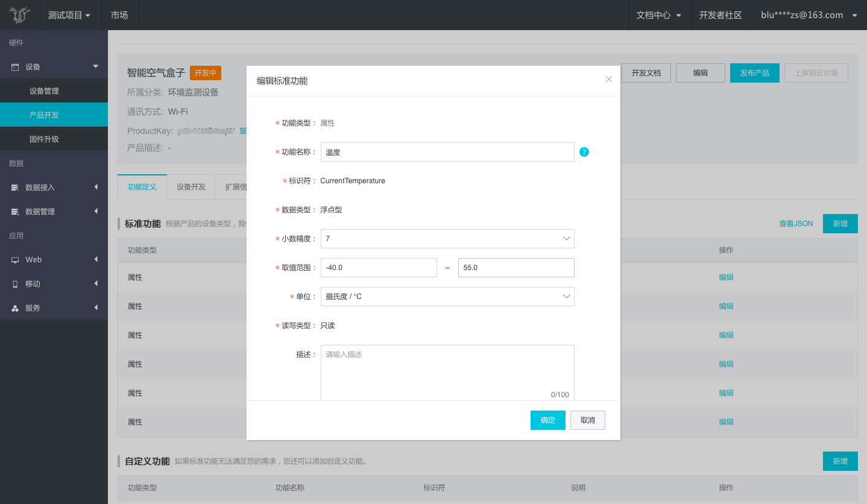Click the 开发中 status badge

point(206,73)
